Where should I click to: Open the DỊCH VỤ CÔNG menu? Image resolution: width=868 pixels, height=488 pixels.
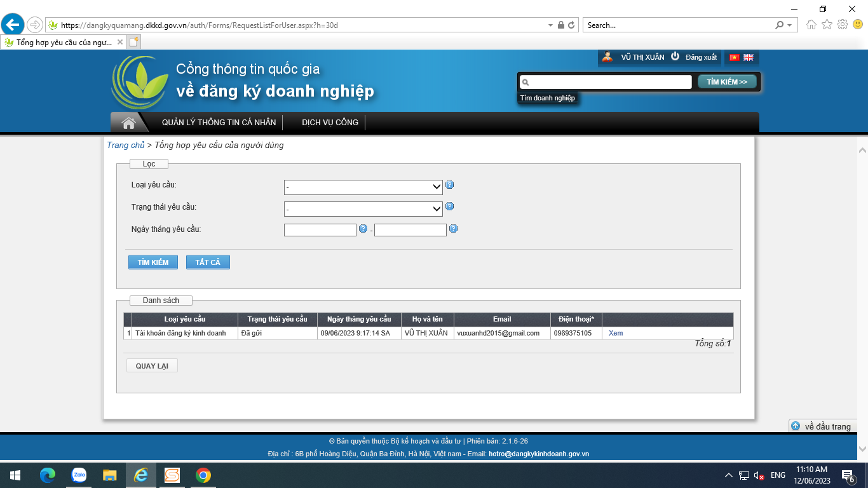click(x=330, y=123)
